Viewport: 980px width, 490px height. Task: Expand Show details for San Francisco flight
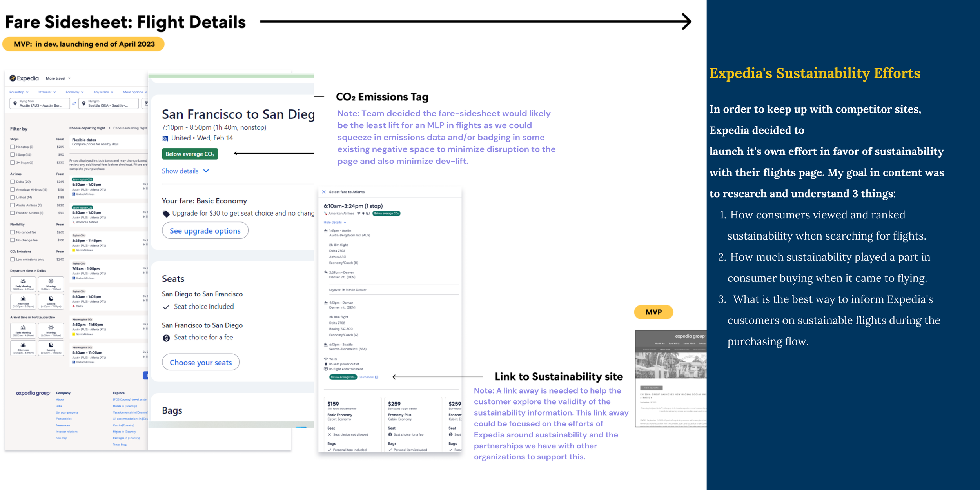coord(185,171)
